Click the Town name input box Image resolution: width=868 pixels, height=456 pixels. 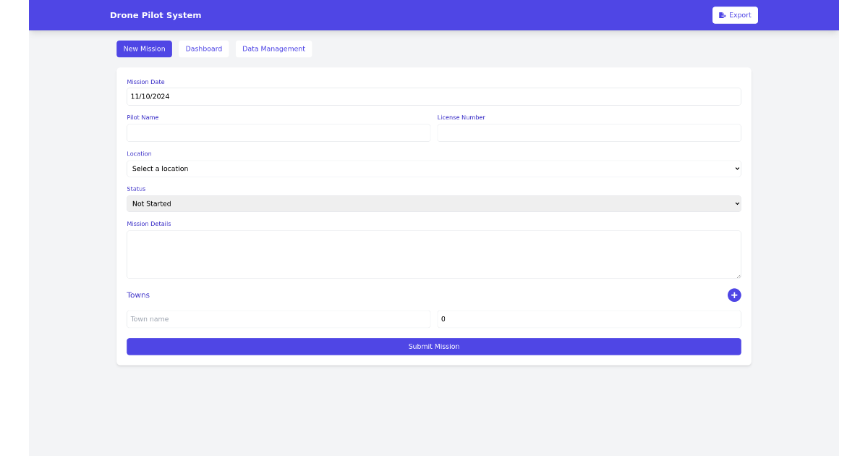[x=278, y=318]
